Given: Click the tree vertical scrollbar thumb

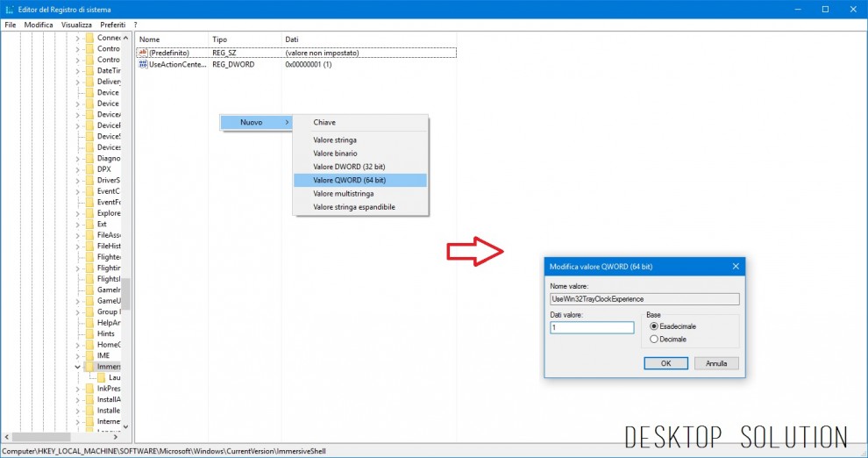Looking at the screenshot, I should point(125,294).
